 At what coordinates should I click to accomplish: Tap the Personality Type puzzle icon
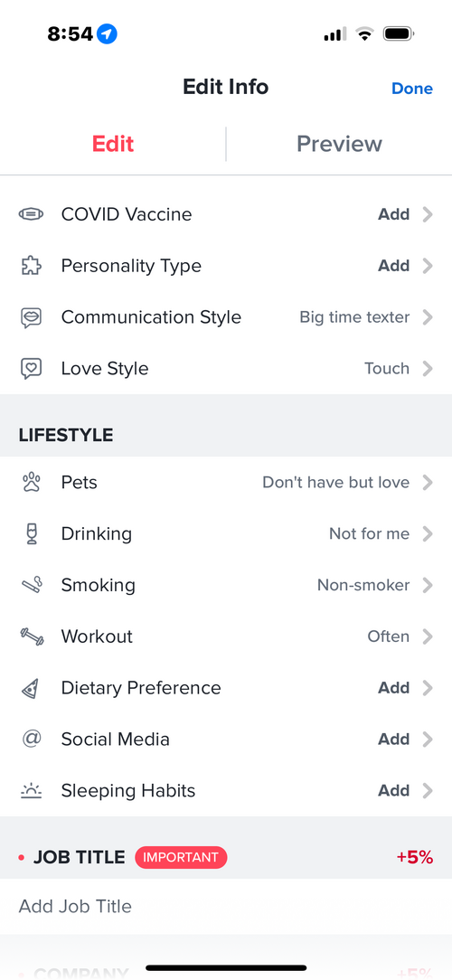click(31, 266)
